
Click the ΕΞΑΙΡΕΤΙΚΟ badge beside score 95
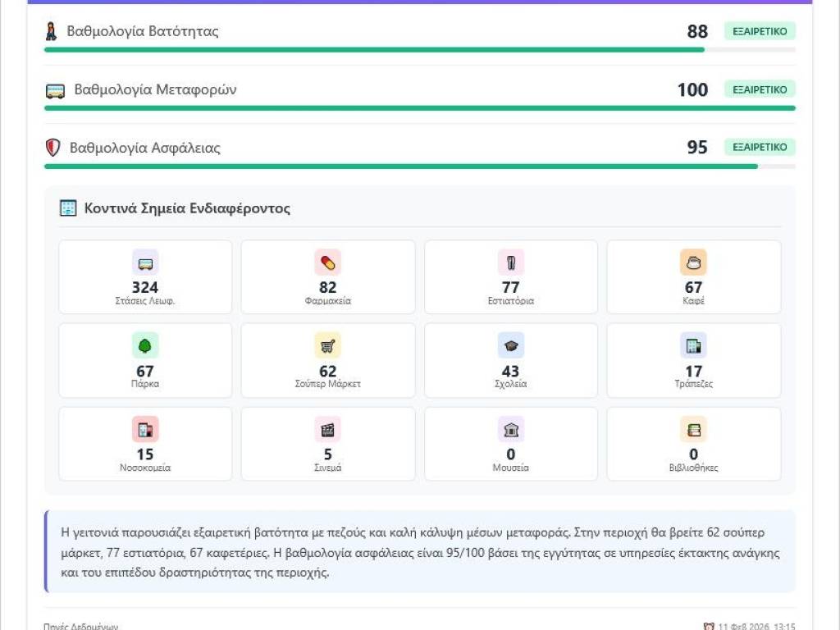(760, 148)
